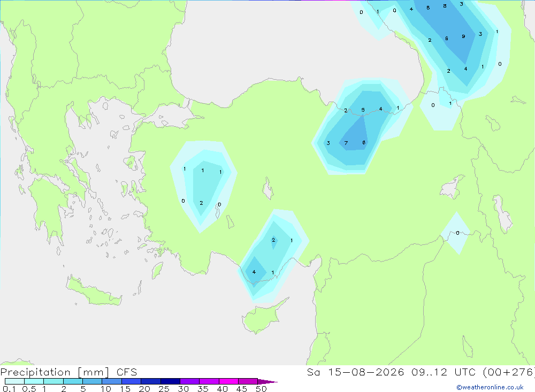Click the legend label "0.1"

click(9, 389)
